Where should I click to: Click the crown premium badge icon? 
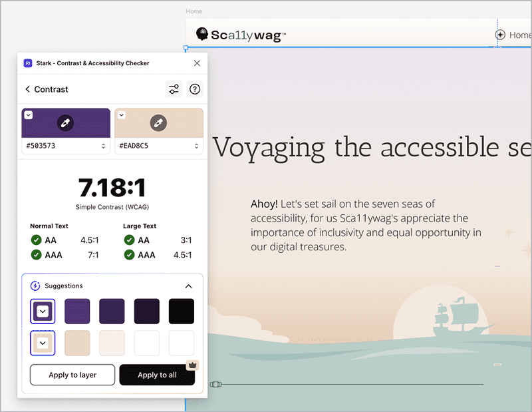[193, 365]
